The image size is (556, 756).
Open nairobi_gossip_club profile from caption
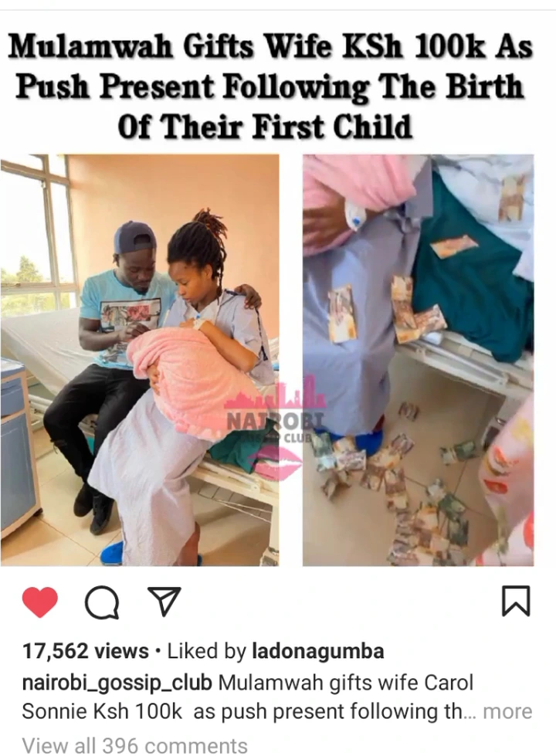click(117, 683)
